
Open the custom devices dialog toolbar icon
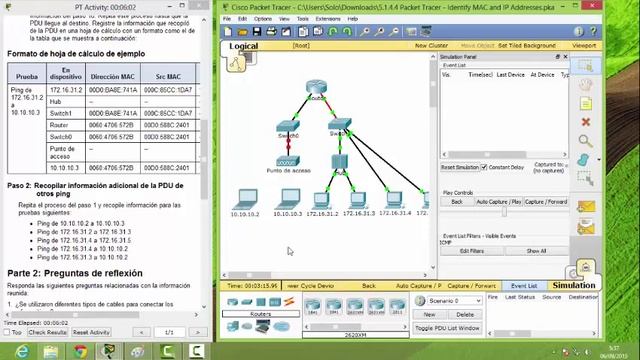pos(426,31)
